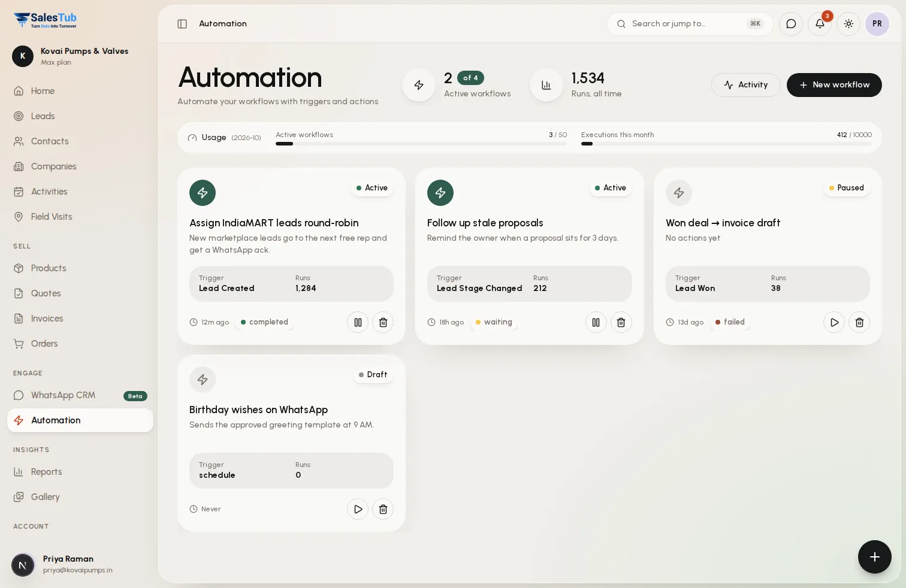Open Leads in sidebar
Screen dimensions: 906x588
(80, 116)
